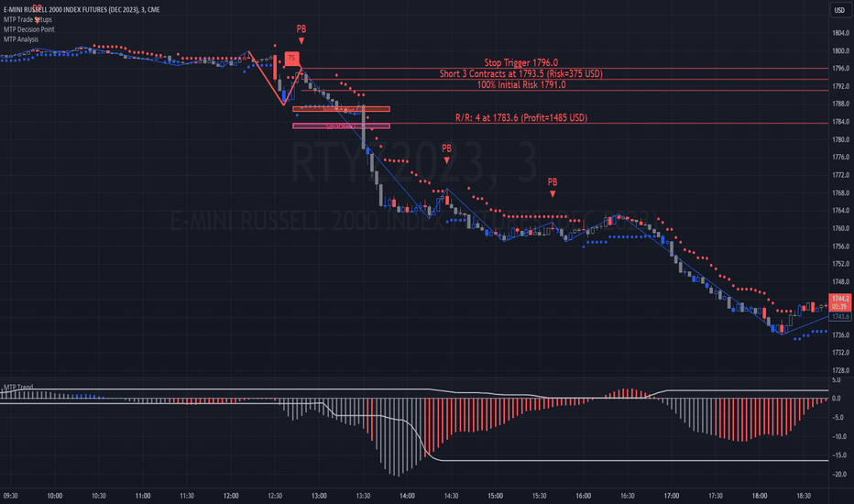Select the MTP Decision Point indicator label

pos(29,29)
